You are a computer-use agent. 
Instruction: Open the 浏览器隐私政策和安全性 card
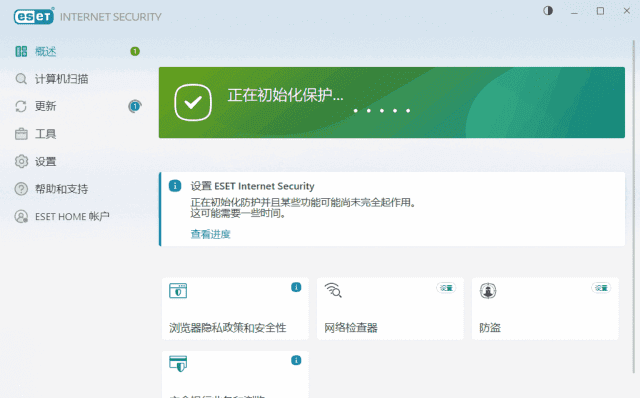point(235,309)
